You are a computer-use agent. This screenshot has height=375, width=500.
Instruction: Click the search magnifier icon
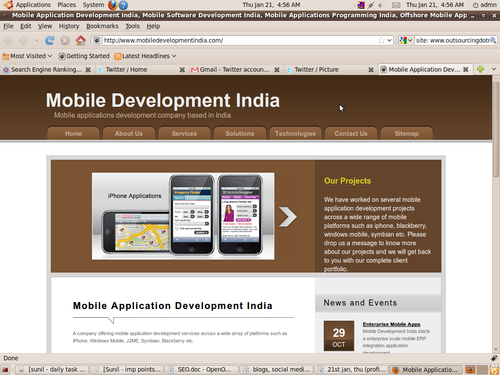[x=493, y=40]
